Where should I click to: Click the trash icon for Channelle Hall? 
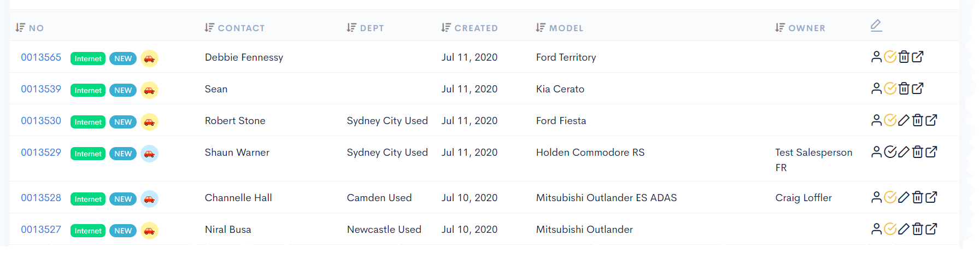coord(918,197)
